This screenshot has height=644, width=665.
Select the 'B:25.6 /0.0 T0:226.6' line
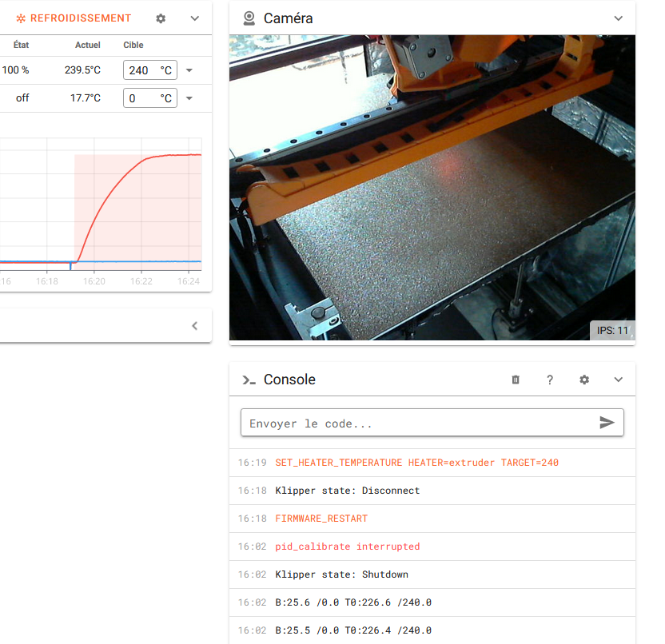click(x=353, y=602)
